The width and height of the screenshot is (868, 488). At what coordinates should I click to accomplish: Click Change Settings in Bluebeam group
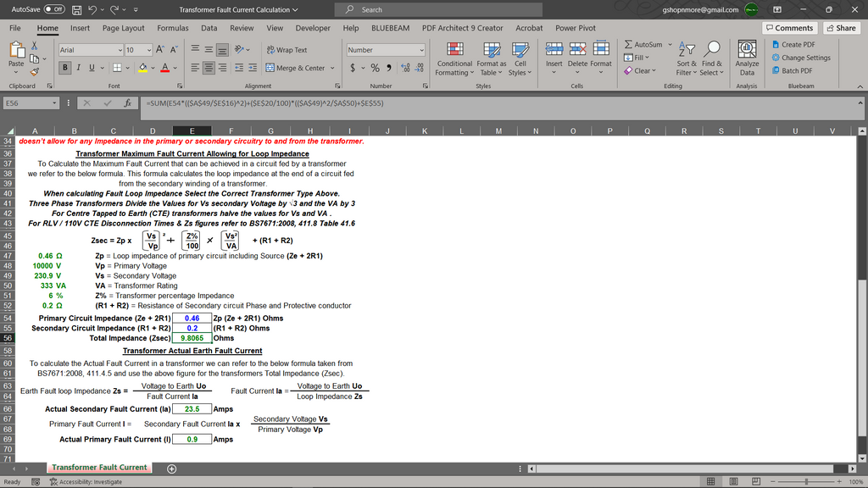(801, 58)
